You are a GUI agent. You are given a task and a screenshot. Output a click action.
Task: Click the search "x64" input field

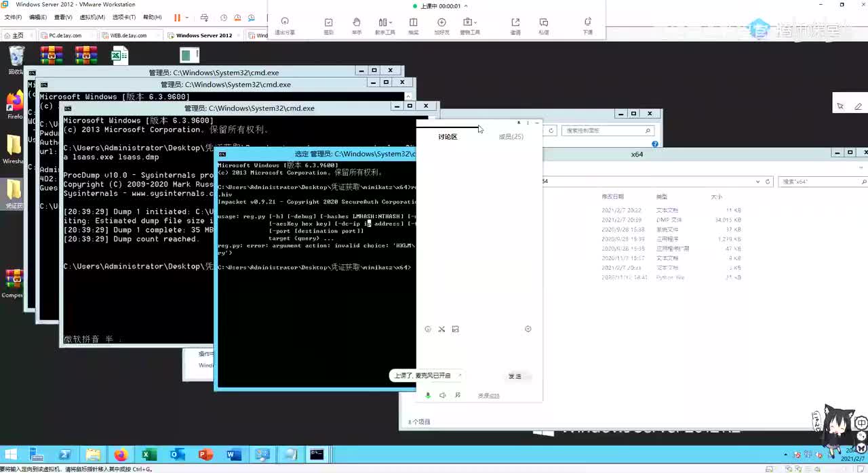point(823,182)
